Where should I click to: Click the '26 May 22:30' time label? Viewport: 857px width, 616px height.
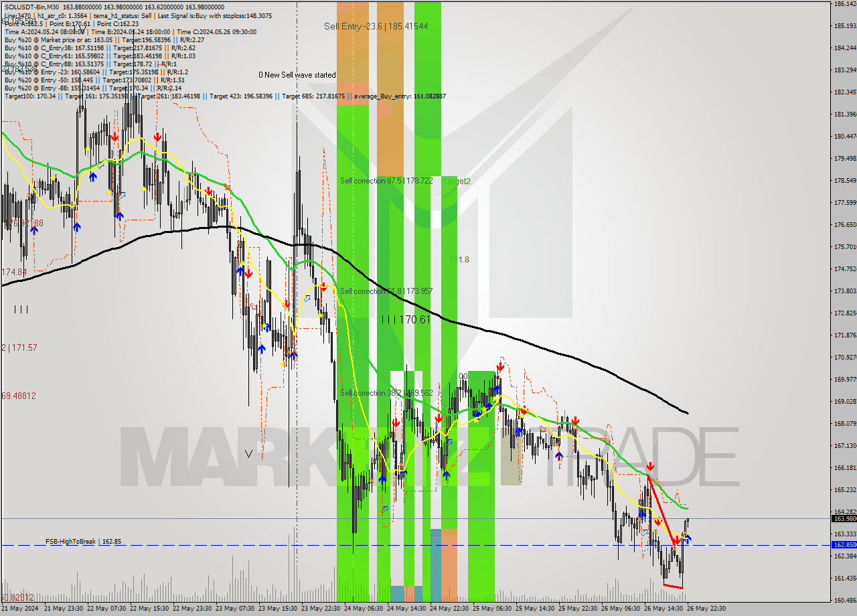tap(706, 609)
